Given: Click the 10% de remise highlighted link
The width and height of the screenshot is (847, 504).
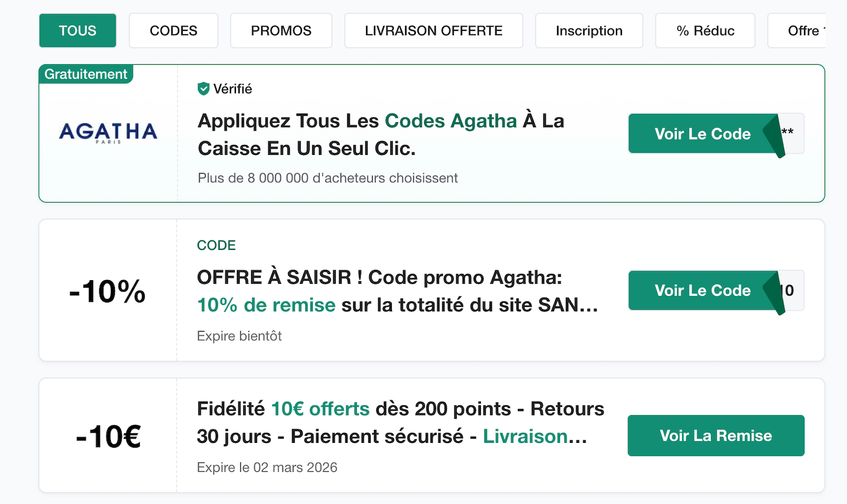Looking at the screenshot, I should [266, 306].
